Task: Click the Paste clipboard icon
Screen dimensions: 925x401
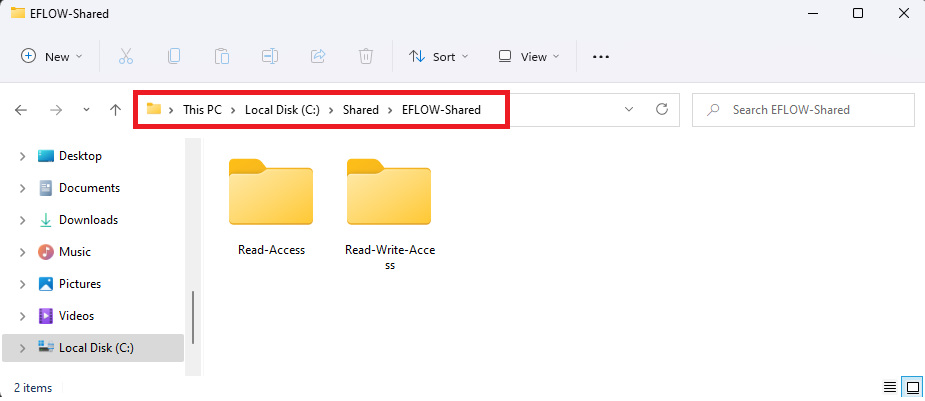Action: point(222,57)
